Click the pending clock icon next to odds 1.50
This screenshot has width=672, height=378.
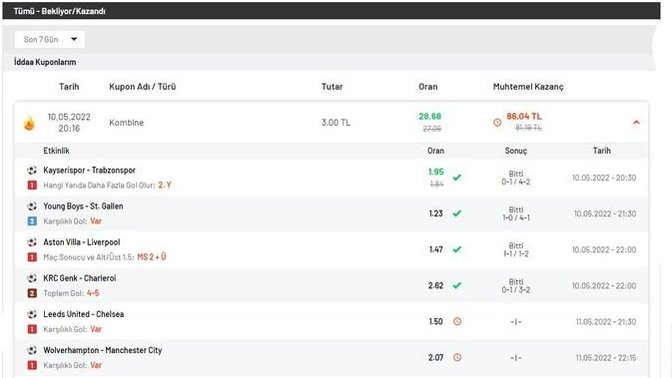(x=457, y=321)
